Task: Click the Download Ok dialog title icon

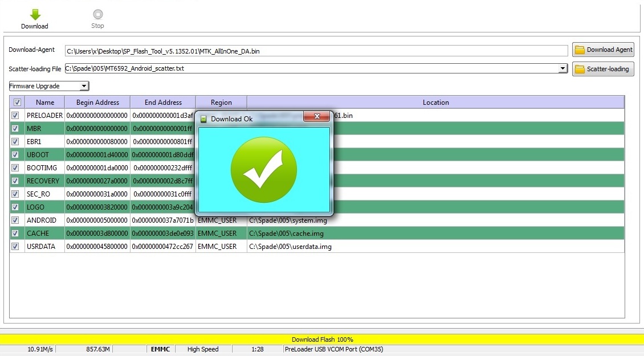Action: tap(203, 119)
